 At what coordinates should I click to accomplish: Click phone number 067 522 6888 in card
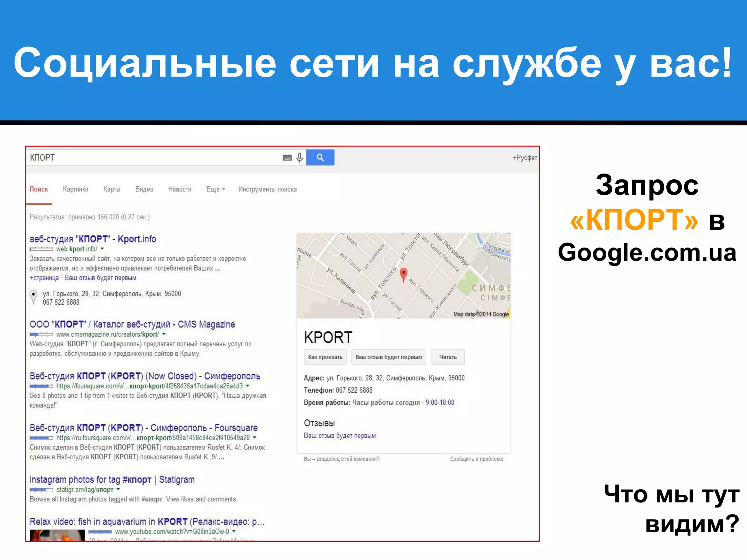(x=354, y=390)
